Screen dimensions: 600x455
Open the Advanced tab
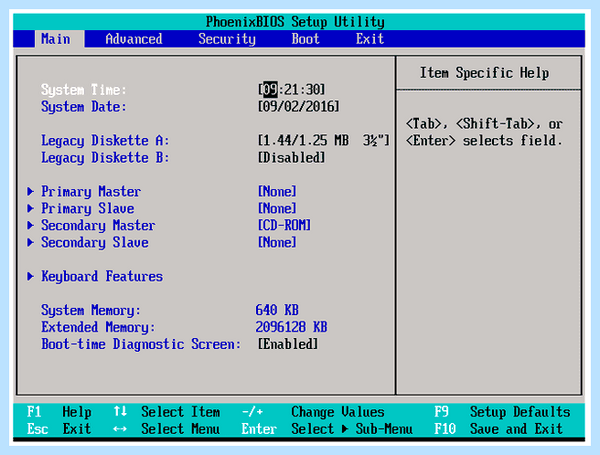(134, 39)
